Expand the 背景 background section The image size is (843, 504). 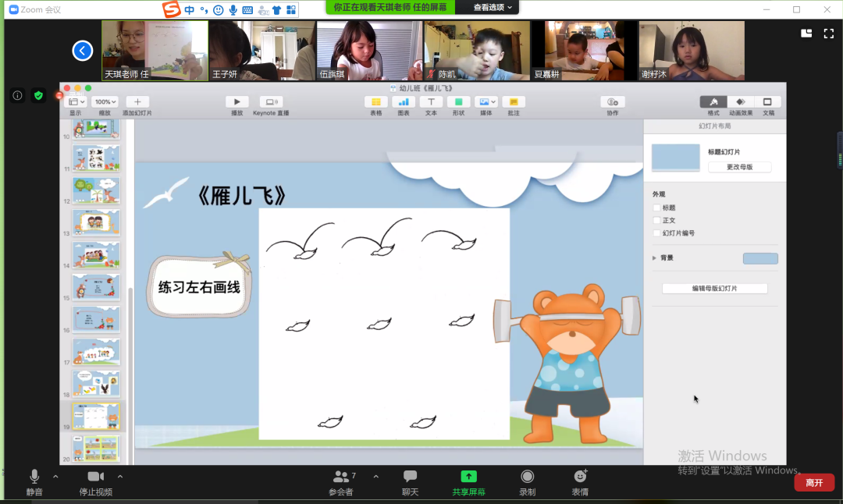pos(654,258)
